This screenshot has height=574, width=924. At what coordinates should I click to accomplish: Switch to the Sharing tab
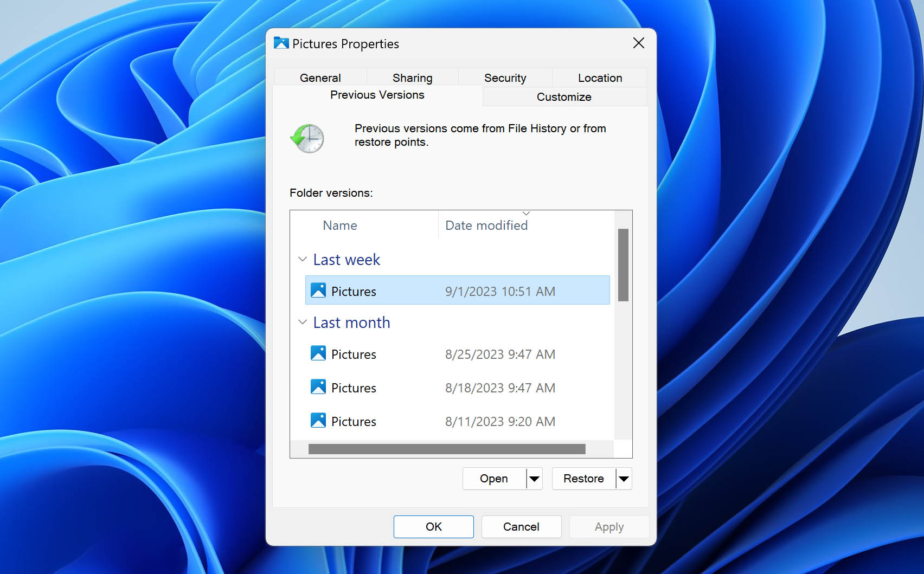412,78
